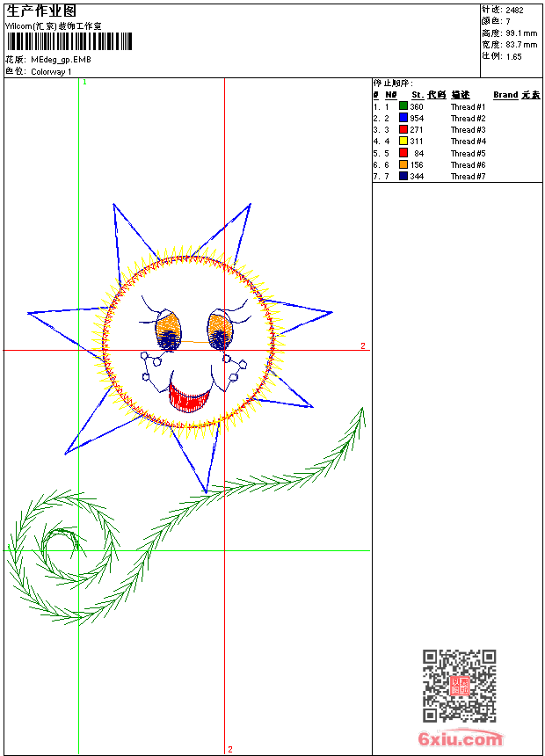The image size is (545, 756).
Task: Pick the yellow swatch for Thread #4
Action: pyautogui.click(x=403, y=141)
